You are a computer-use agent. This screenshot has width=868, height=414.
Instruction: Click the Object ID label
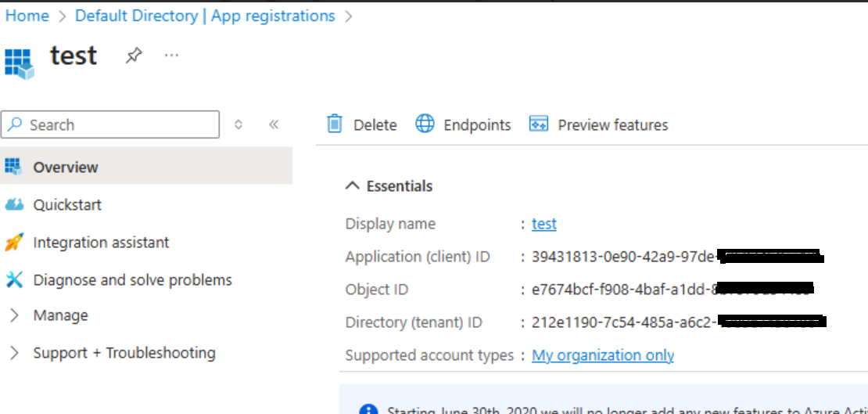pos(377,290)
